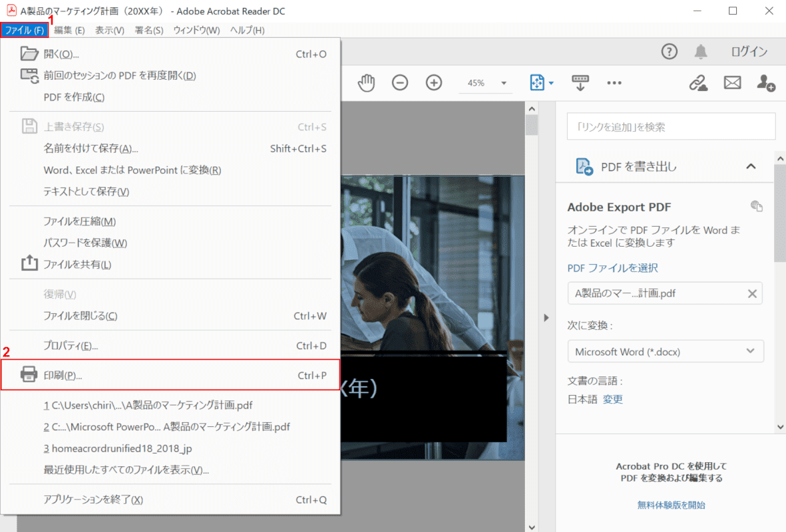Click the PDF page preview image
The height and width of the screenshot is (532, 786).
(x=433, y=318)
